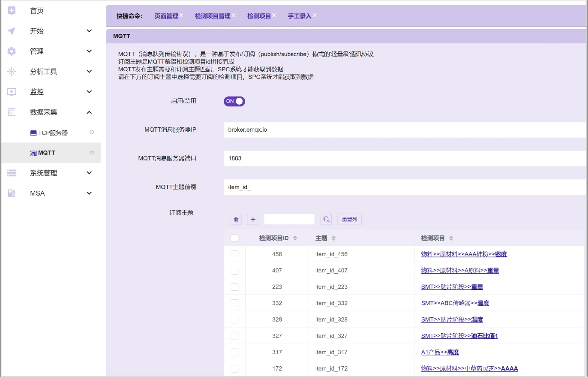This screenshot has width=588, height=377.
Task: Click the heart favorite icon beside MQTT
Action: 92,153
